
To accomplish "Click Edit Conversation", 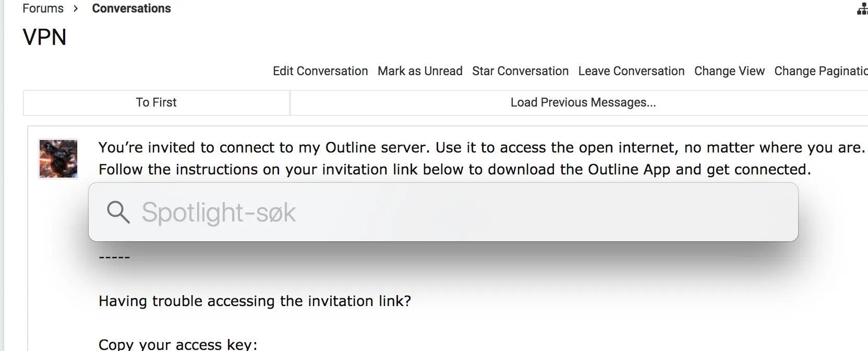I will click(x=320, y=71).
